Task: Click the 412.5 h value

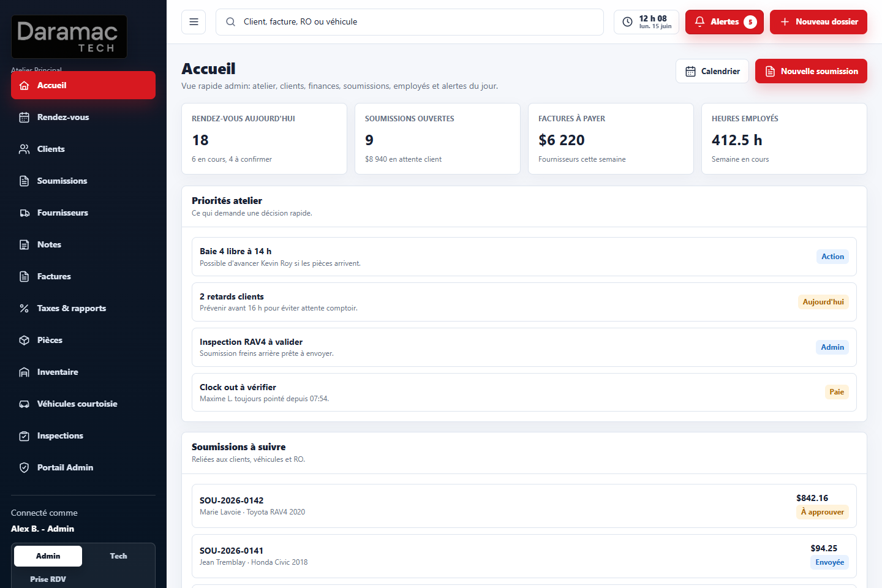Action: click(737, 140)
